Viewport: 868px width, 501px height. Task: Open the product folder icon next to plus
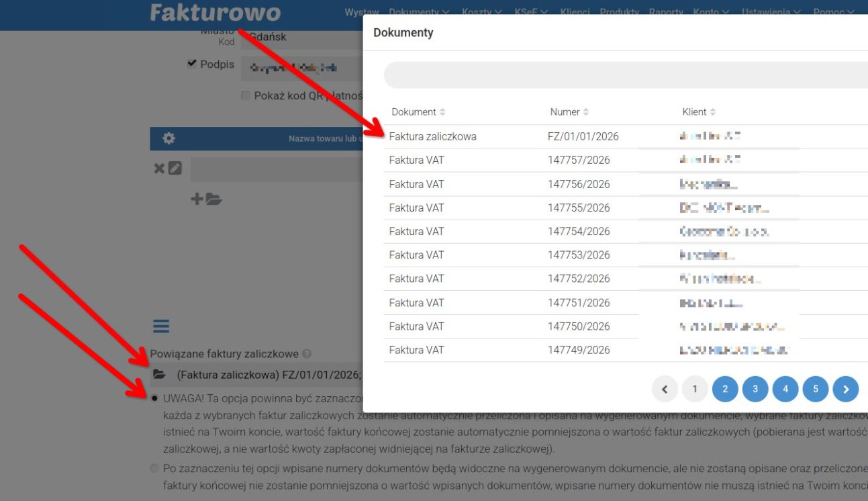(x=213, y=199)
